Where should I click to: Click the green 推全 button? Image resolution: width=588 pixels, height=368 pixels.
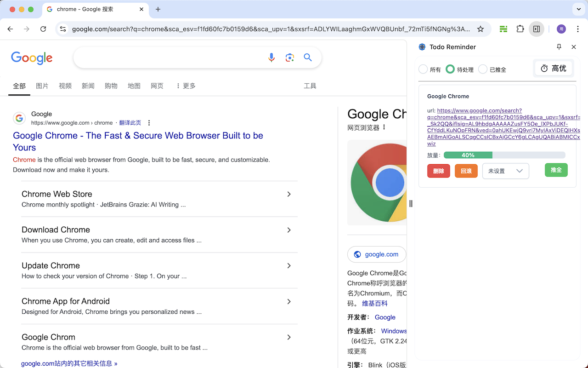tap(556, 170)
